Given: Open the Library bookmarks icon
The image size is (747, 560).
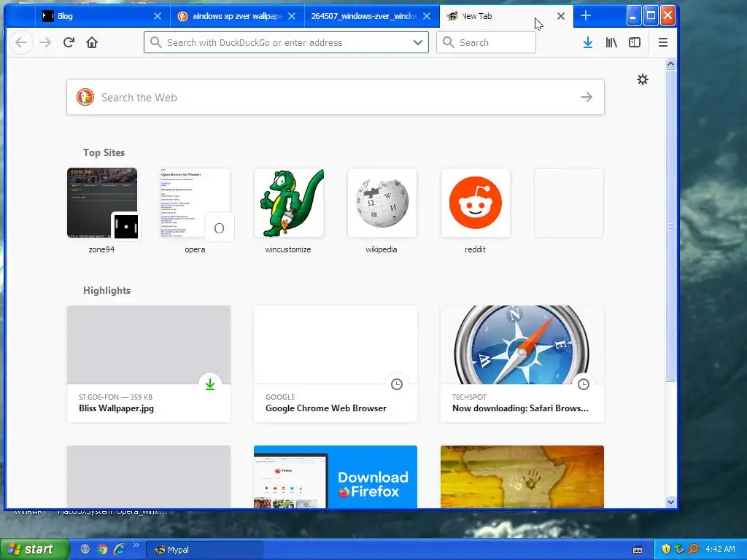Looking at the screenshot, I should [611, 42].
